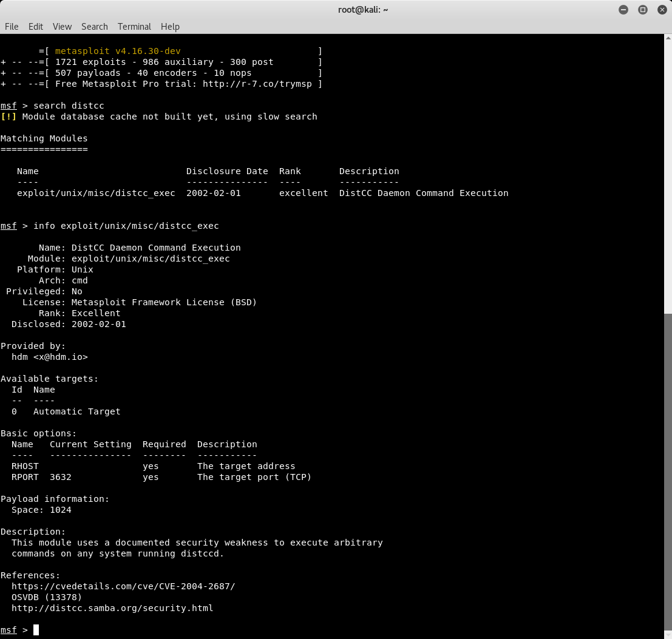Viewport: 672px width, 639px height.
Task: Click the yellow '[!]' warning marker
Action: tap(8, 117)
